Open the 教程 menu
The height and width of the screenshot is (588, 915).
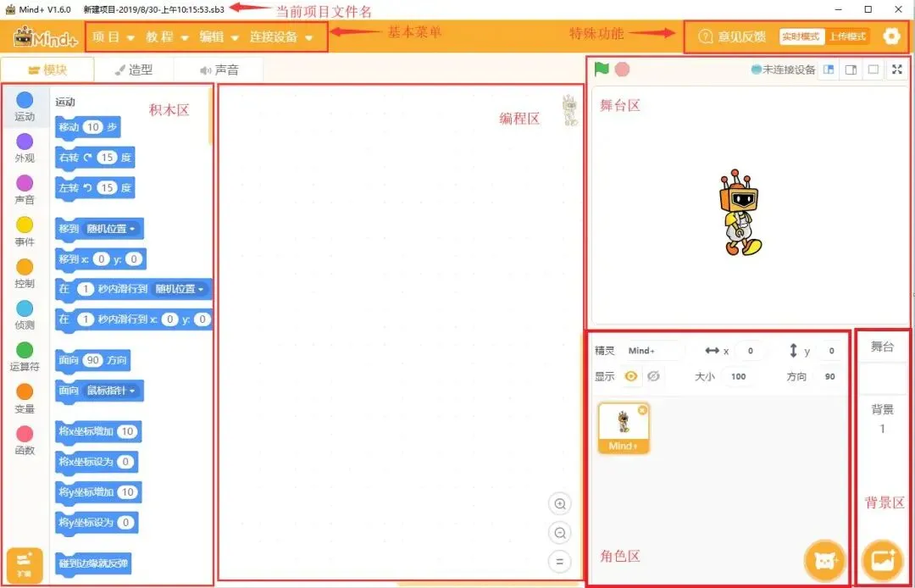168,36
